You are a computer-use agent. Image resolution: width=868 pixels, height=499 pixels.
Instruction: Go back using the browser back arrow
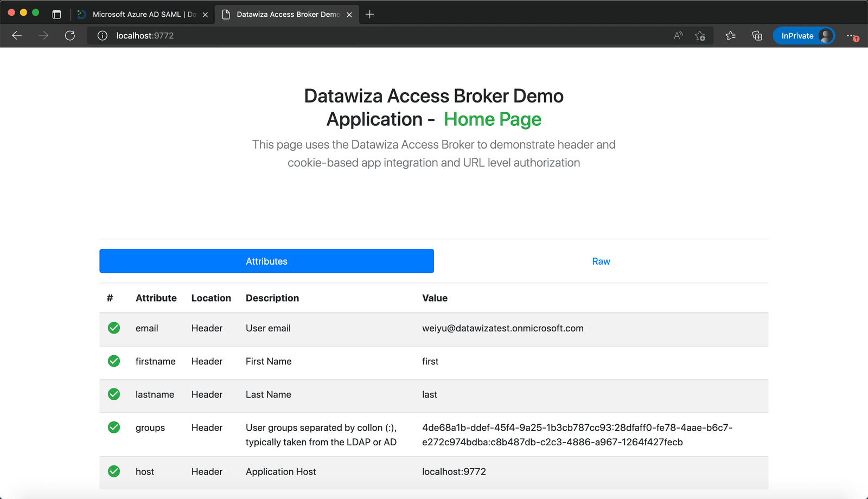[17, 36]
